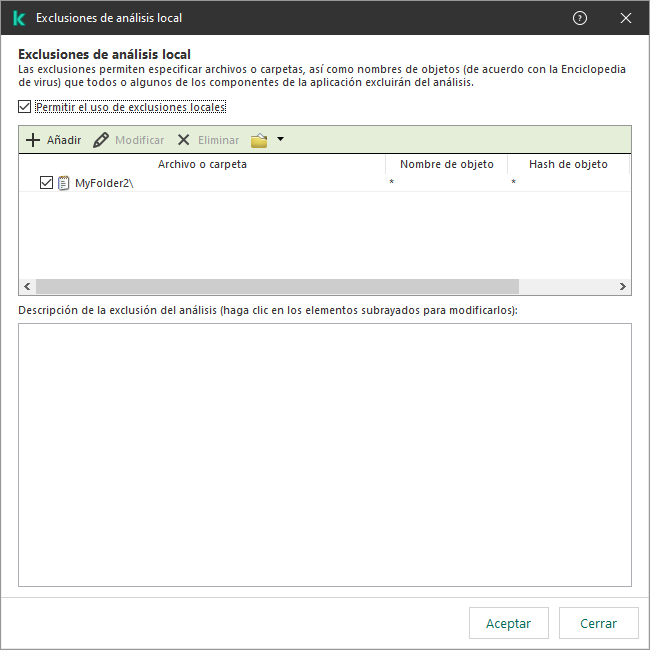
Task: Close the Exclusiones de análisis local window
Action: [x=626, y=18]
